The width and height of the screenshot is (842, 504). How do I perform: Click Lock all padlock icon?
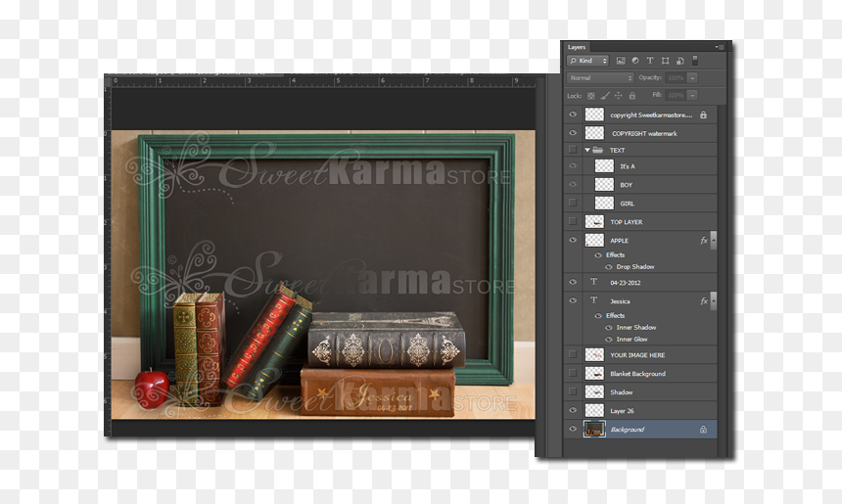632,96
